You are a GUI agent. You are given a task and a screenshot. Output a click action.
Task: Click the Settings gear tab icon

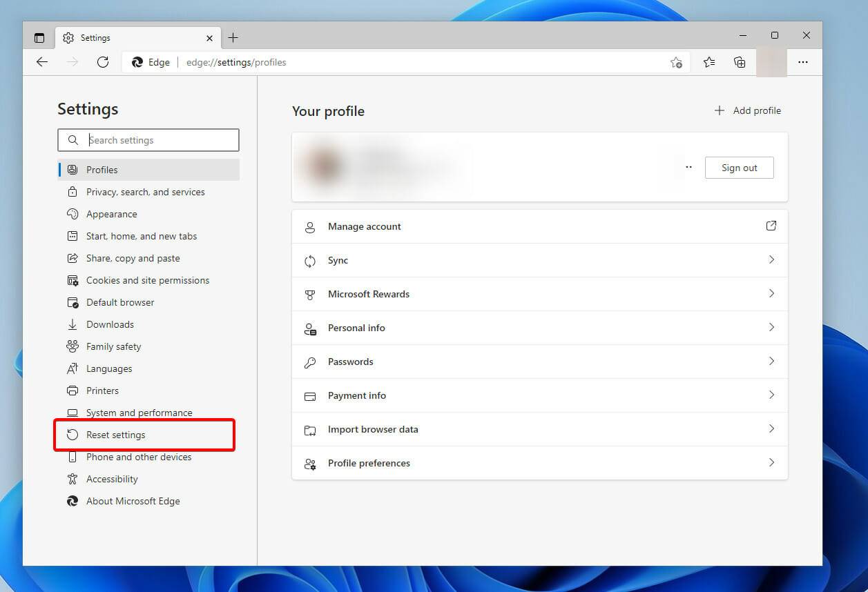click(68, 38)
